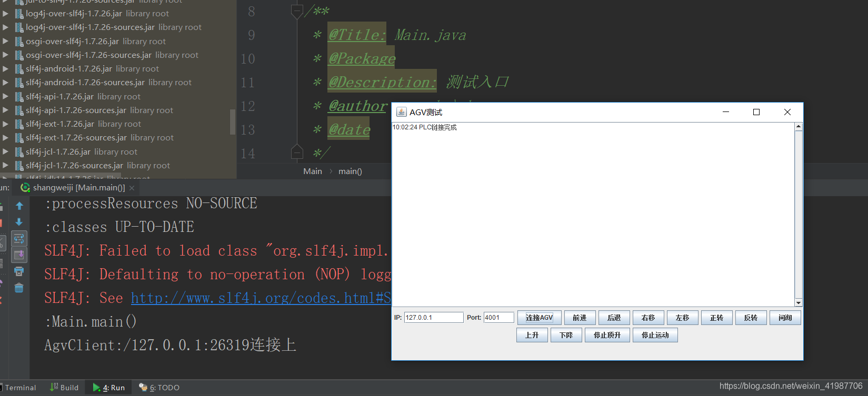The width and height of the screenshot is (868, 396).
Task: Click the 反转 button
Action: pyautogui.click(x=751, y=318)
